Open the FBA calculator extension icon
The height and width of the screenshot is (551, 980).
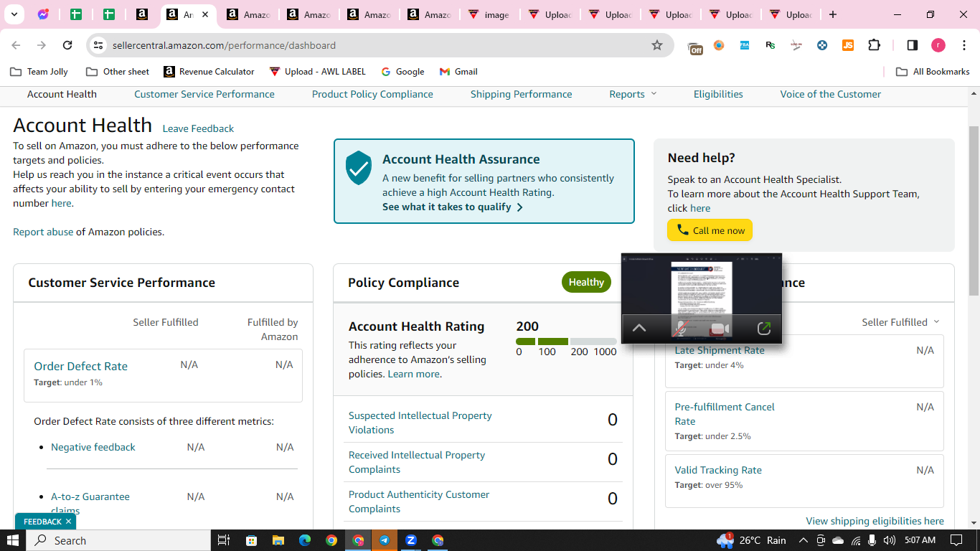coord(745,45)
